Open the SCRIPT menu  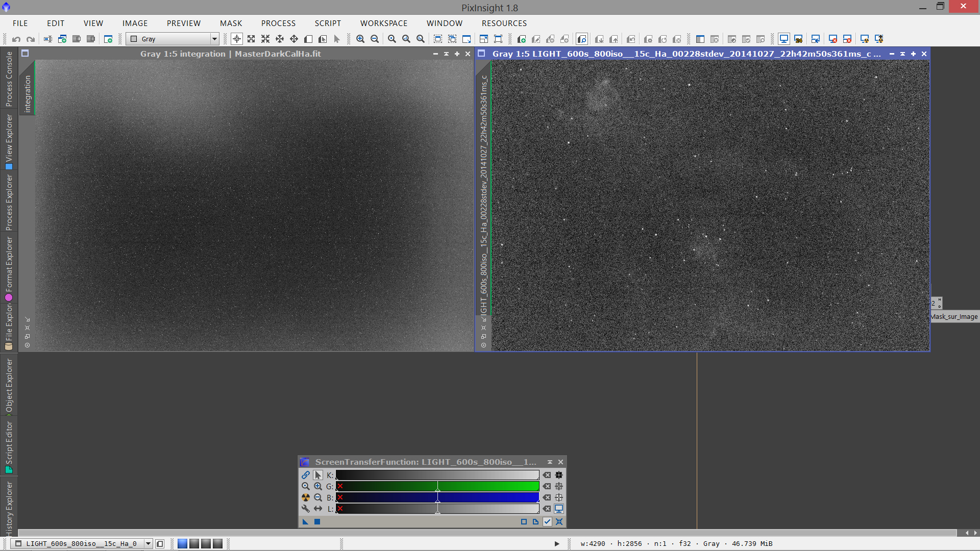328,23
